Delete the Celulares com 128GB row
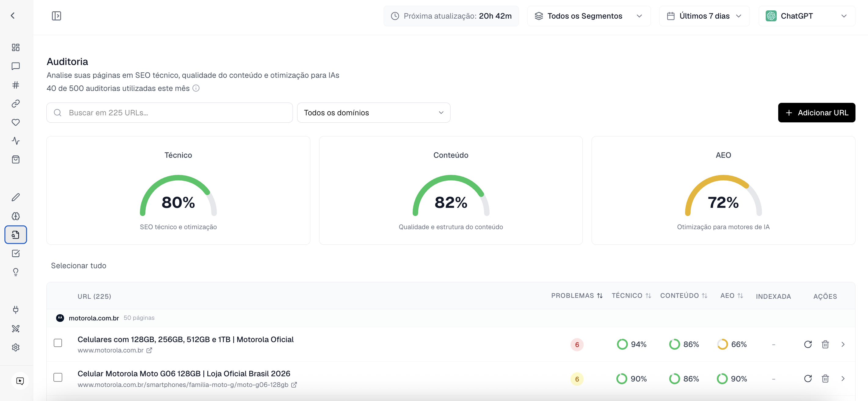This screenshot has height=401, width=868. click(825, 345)
